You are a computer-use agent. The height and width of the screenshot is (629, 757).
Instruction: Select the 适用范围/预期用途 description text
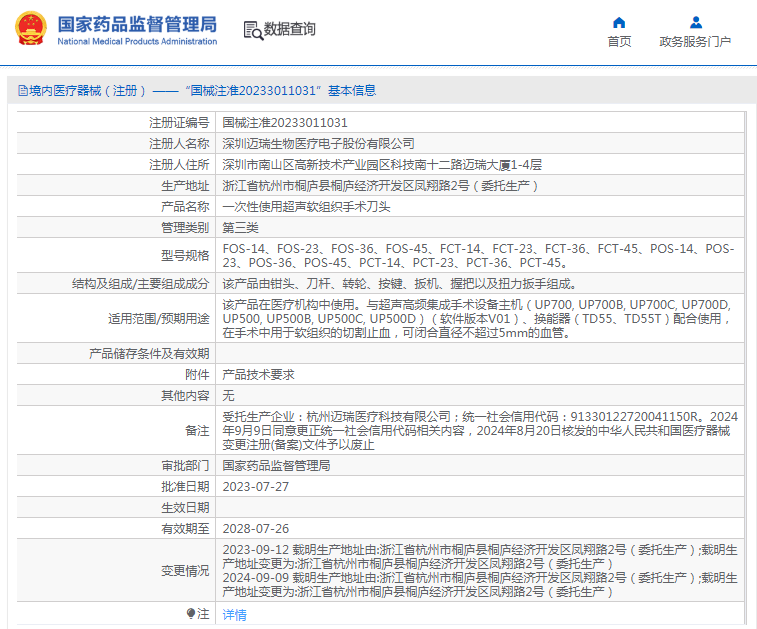477,319
